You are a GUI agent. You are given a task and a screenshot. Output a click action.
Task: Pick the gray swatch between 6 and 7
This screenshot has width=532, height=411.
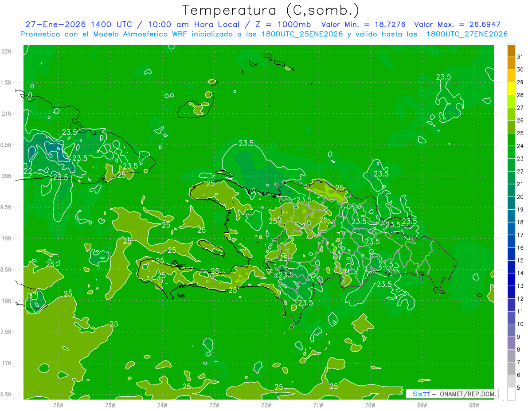511,369
